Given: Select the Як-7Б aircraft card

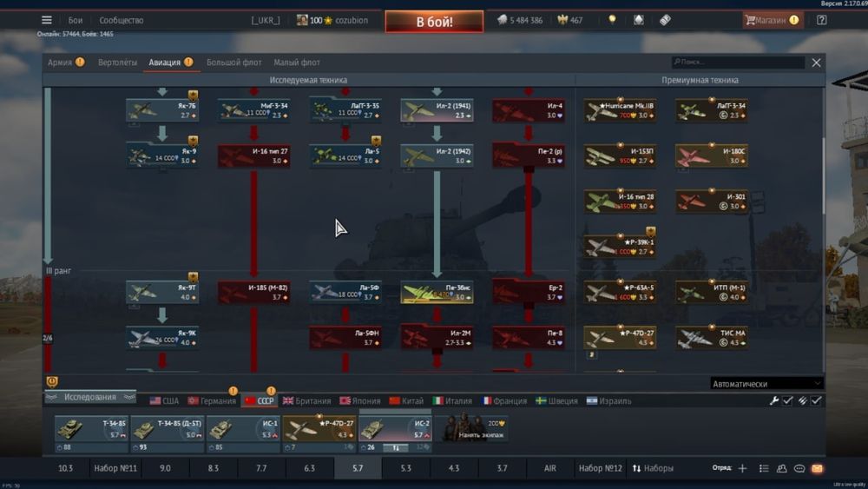Looking at the screenshot, I should point(162,110).
